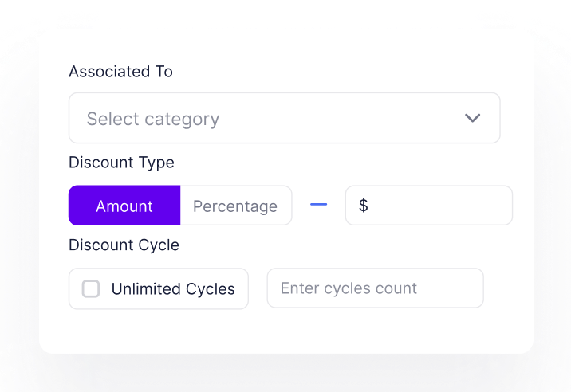Tick the Unlimited Cycles checkbox square
This screenshot has width=571, height=392.
click(x=91, y=288)
